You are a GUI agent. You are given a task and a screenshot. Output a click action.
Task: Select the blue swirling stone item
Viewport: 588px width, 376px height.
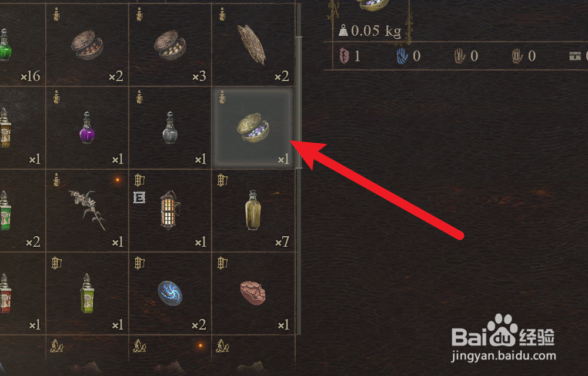170,293
